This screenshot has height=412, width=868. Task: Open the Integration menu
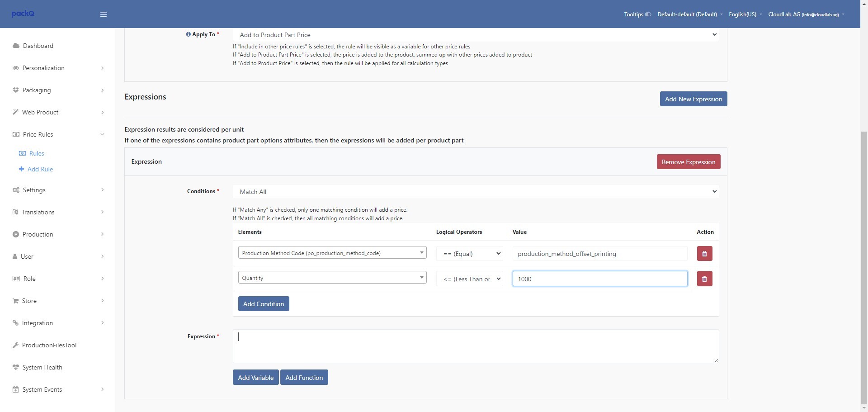click(x=38, y=323)
